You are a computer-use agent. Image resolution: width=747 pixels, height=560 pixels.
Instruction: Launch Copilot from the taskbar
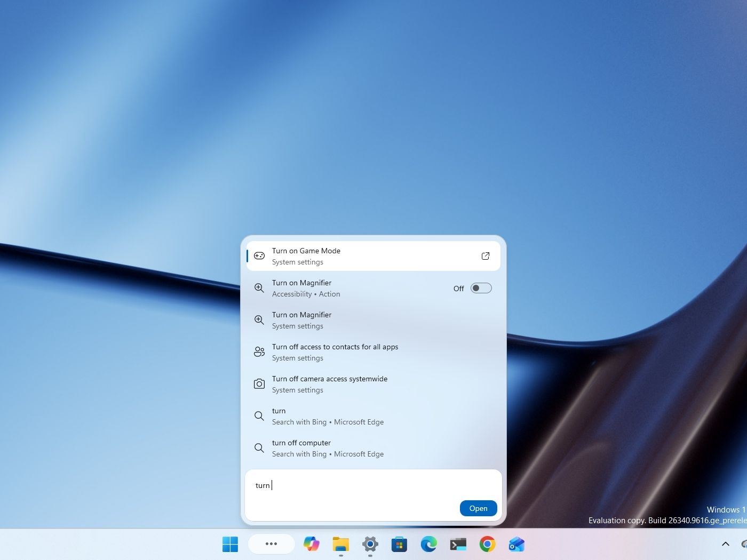[x=312, y=544]
